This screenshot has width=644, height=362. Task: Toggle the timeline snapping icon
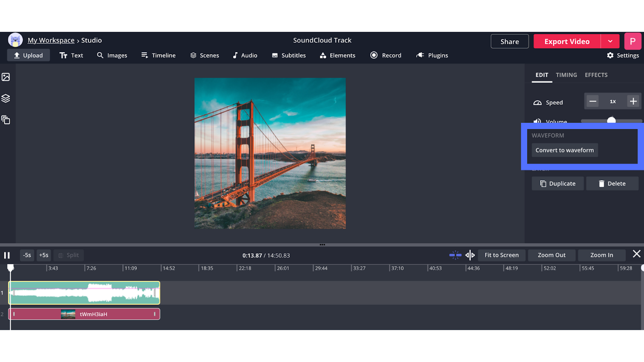point(455,255)
